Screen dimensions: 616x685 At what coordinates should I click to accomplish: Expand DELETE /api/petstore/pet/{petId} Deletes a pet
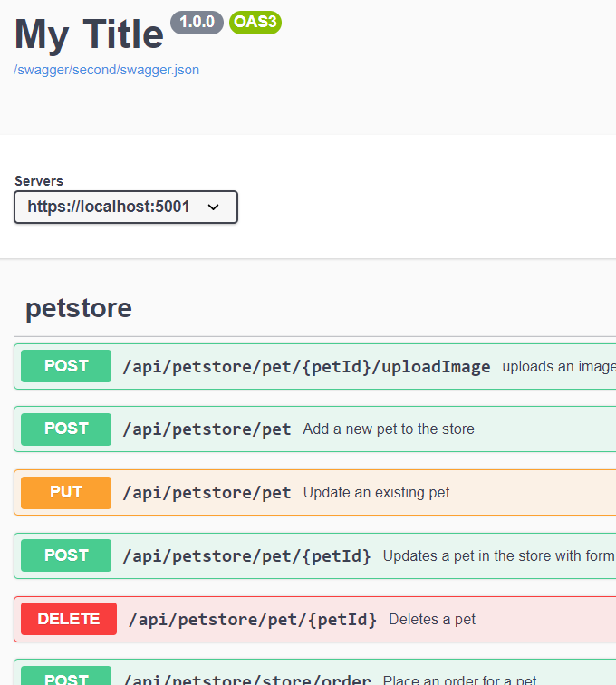point(314,619)
